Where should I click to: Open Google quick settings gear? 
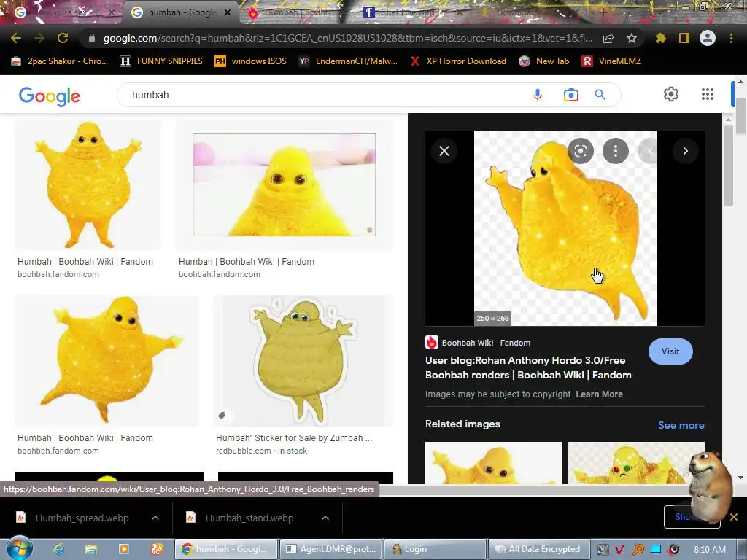click(x=671, y=94)
